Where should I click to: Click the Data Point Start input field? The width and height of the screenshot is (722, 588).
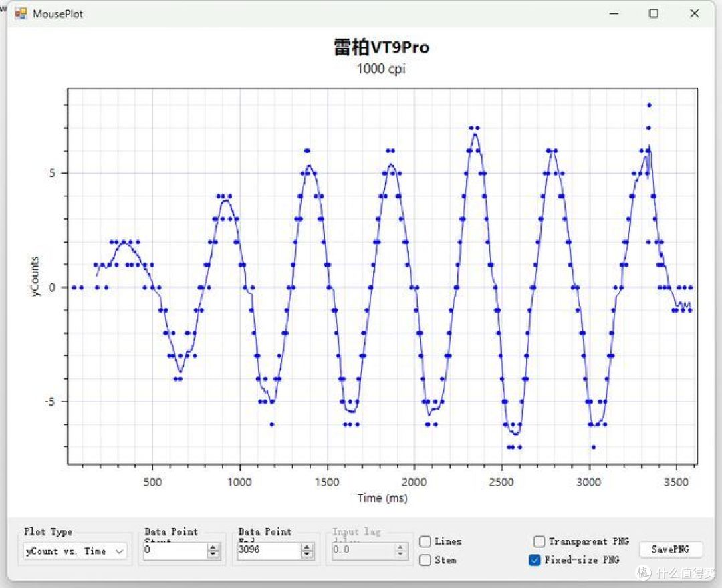coord(175,551)
